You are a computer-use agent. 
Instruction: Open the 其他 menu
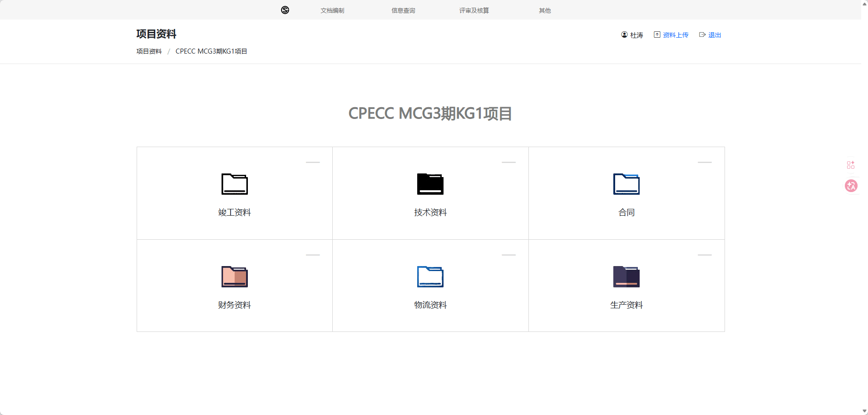coord(545,10)
